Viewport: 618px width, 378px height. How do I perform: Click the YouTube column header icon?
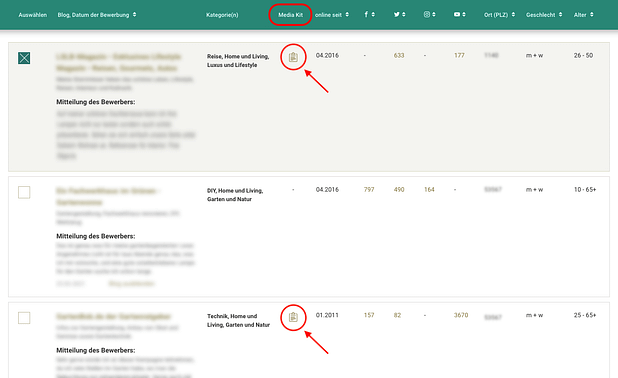coord(457,14)
